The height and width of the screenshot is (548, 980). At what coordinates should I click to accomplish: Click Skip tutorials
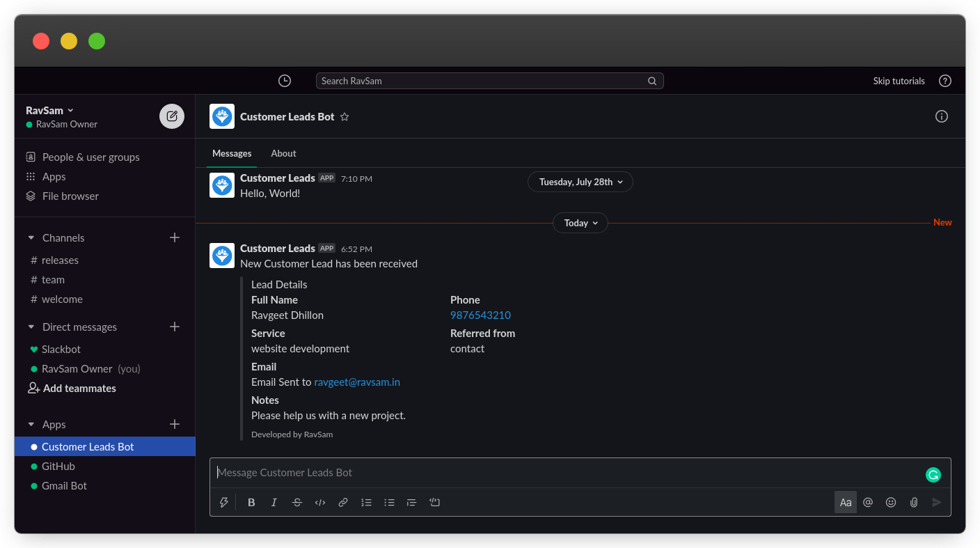pos(899,81)
